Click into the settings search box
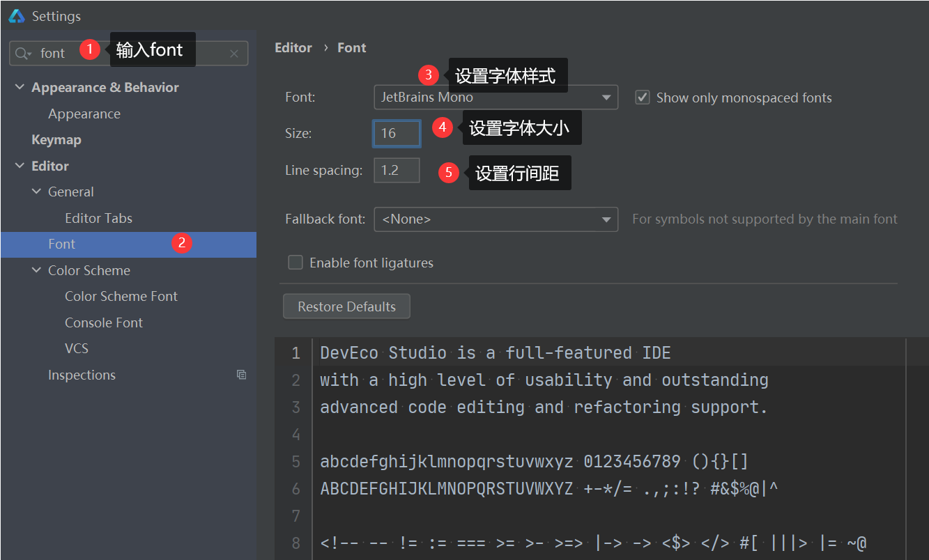 (x=128, y=54)
